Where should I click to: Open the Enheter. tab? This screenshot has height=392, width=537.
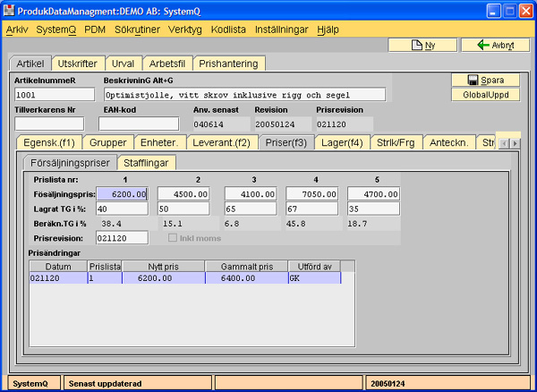159,142
